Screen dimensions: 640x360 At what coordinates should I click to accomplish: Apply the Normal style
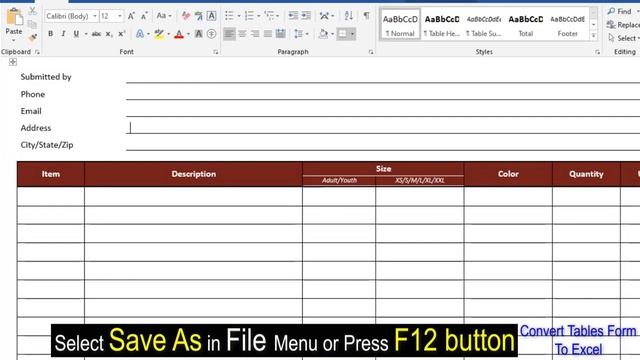[400, 25]
